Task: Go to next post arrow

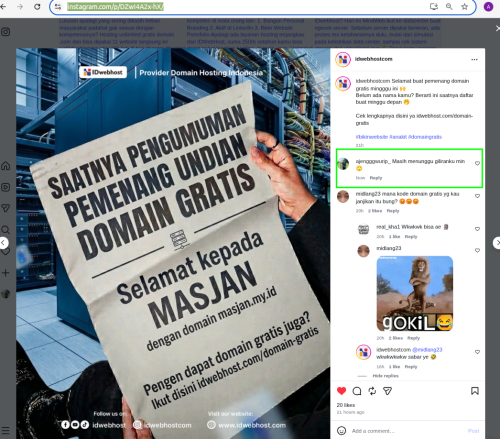Action: tap(497, 243)
